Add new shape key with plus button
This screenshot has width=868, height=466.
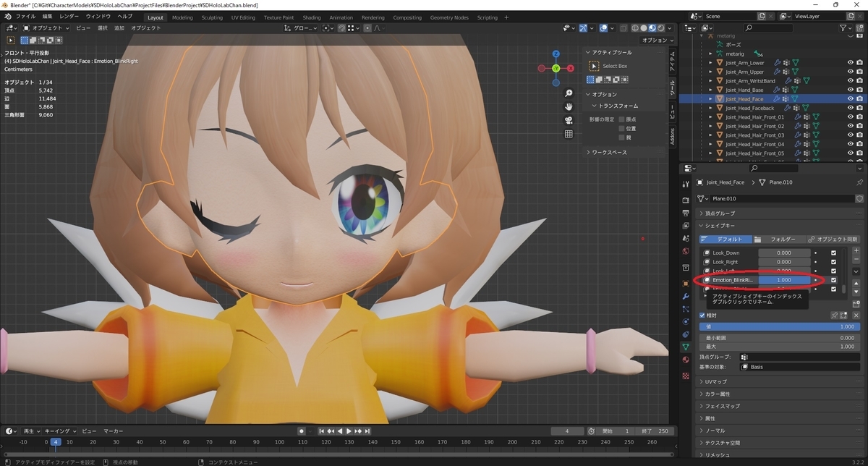tap(856, 250)
